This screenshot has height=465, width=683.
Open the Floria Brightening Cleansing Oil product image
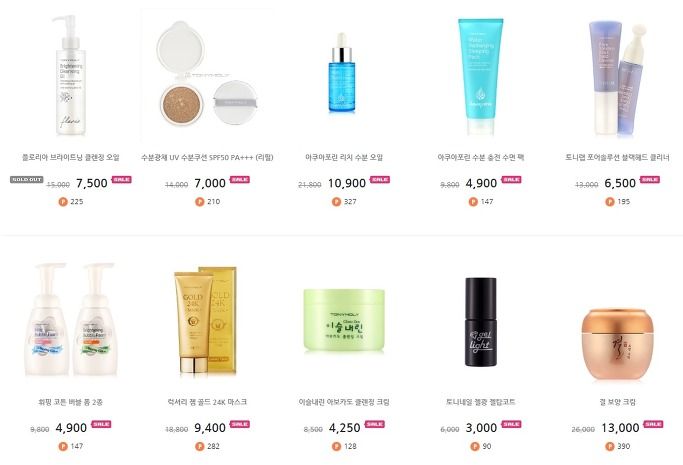click(71, 75)
